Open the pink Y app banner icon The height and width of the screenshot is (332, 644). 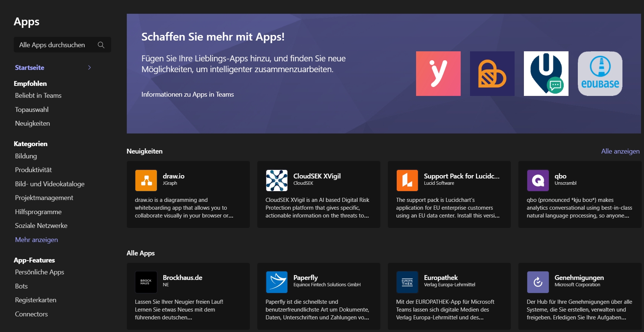(438, 74)
